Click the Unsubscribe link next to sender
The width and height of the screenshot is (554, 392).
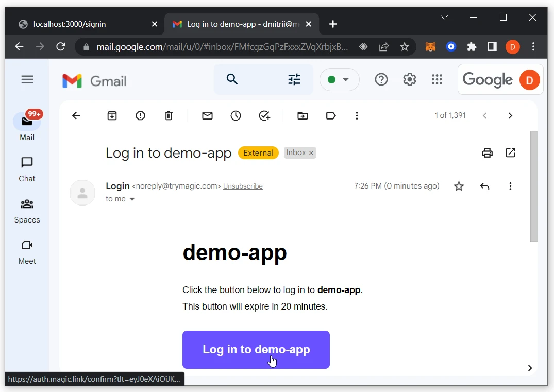(243, 186)
